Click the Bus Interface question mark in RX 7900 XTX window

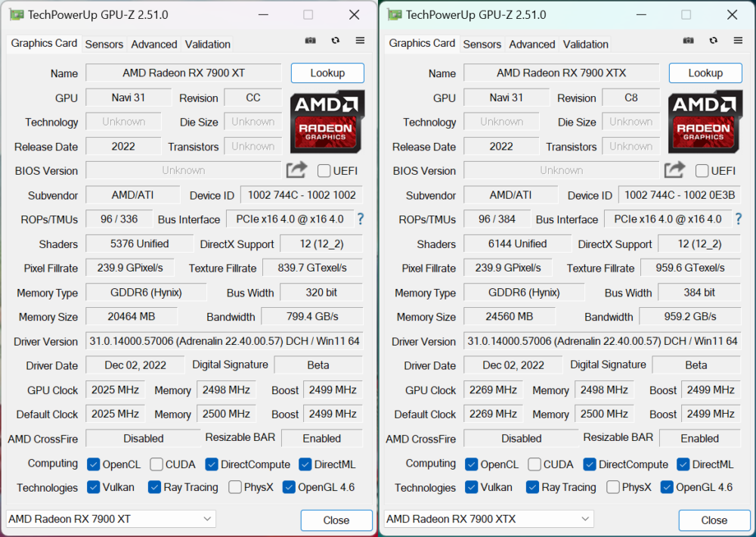click(x=738, y=219)
